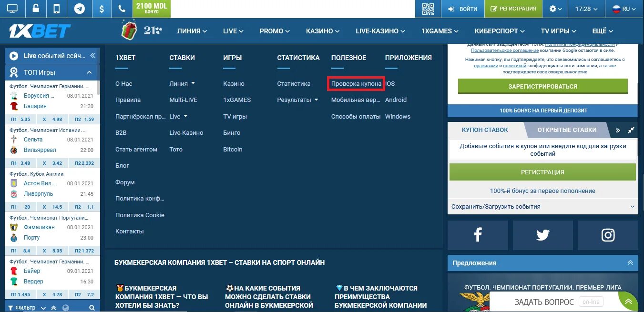Click the 100% БОНУС НА ПЕРВЫЙ ДЕПОЗИТ banner

543,110
